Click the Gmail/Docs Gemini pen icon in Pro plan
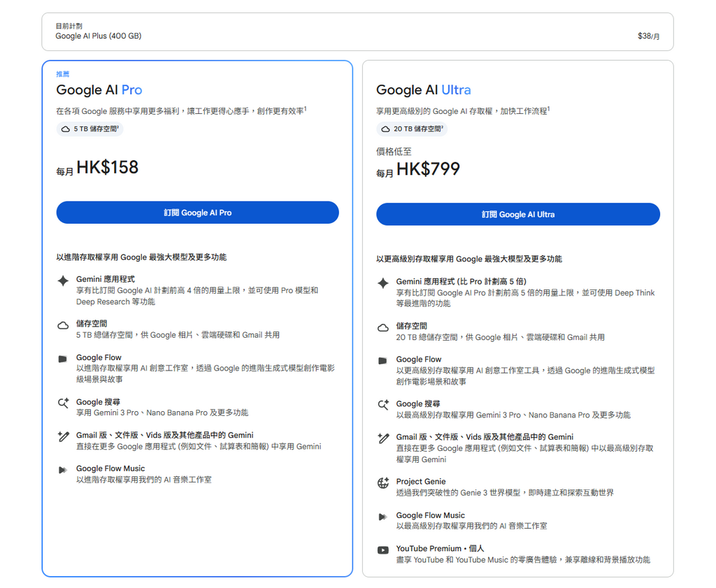The image size is (716, 588). pos(64,436)
